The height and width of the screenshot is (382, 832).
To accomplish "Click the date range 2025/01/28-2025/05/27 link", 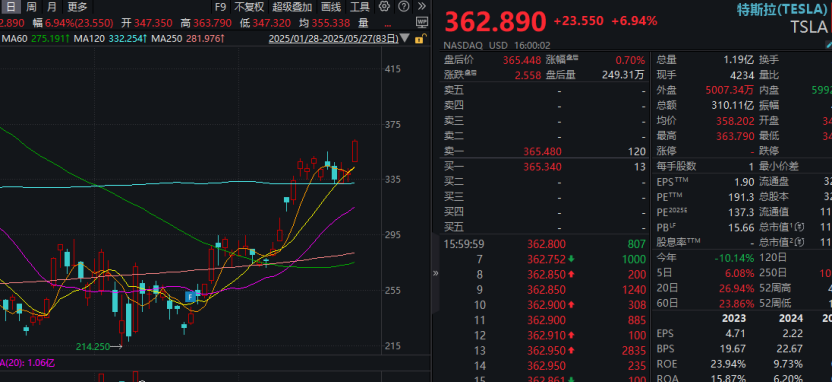I will (333, 39).
